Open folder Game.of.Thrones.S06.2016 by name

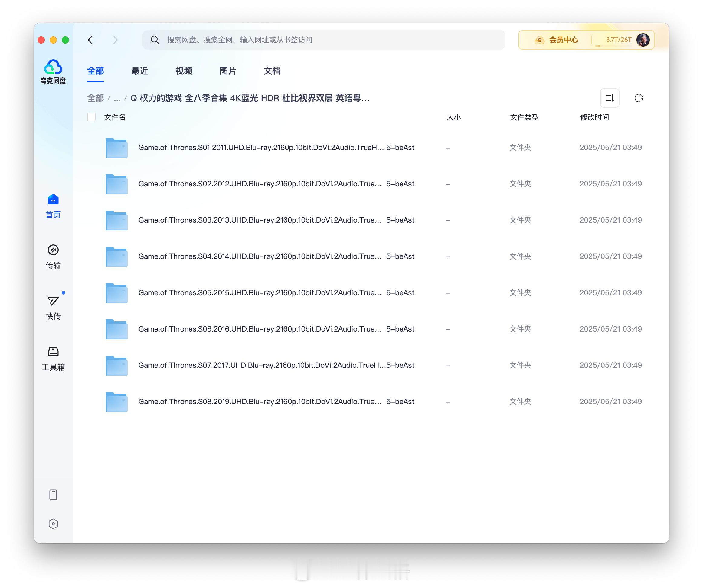[x=276, y=329]
